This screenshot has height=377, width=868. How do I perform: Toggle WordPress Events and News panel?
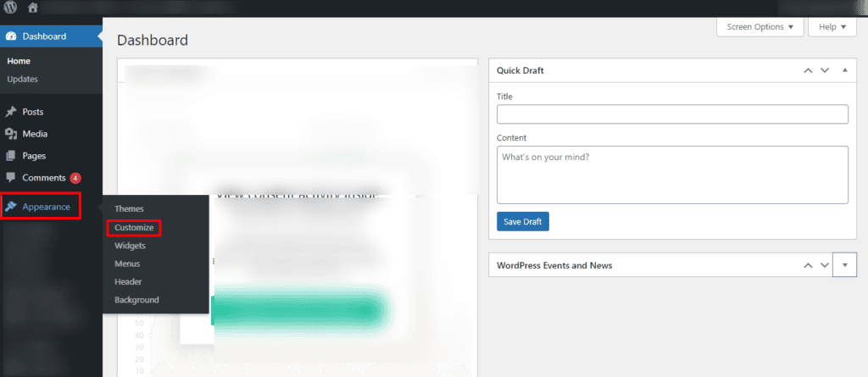point(844,265)
